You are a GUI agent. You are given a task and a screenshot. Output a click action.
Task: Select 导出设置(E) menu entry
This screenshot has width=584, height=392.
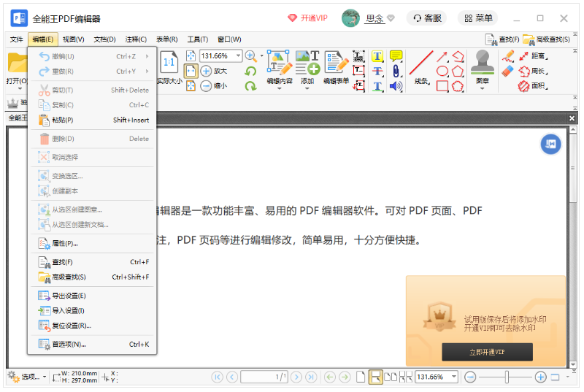(x=93, y=296)
